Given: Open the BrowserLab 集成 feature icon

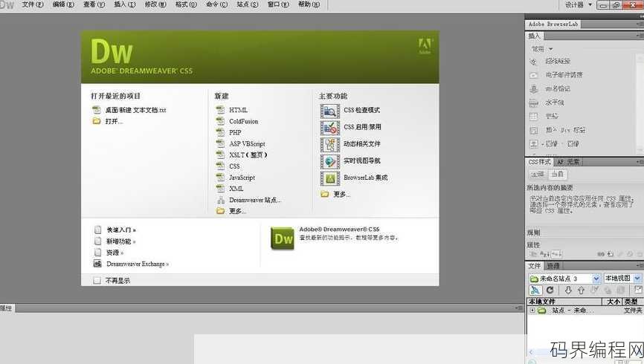Looking at the screenshot, I should click(x=329, y=178).
